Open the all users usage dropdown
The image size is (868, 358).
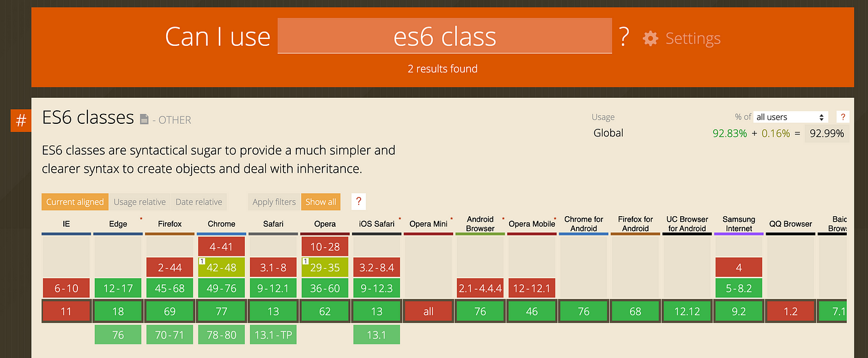pyautogui.click(x=791, y=117)
